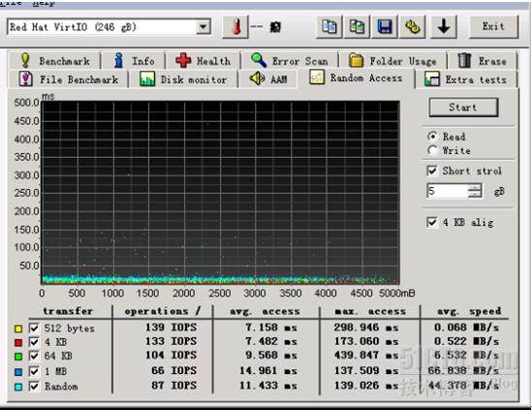Click the '0.068 MB/s' speed value

467,328
